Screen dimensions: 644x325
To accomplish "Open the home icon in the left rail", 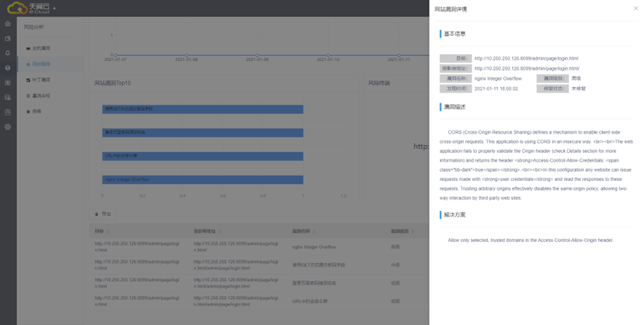I will 8,23.
